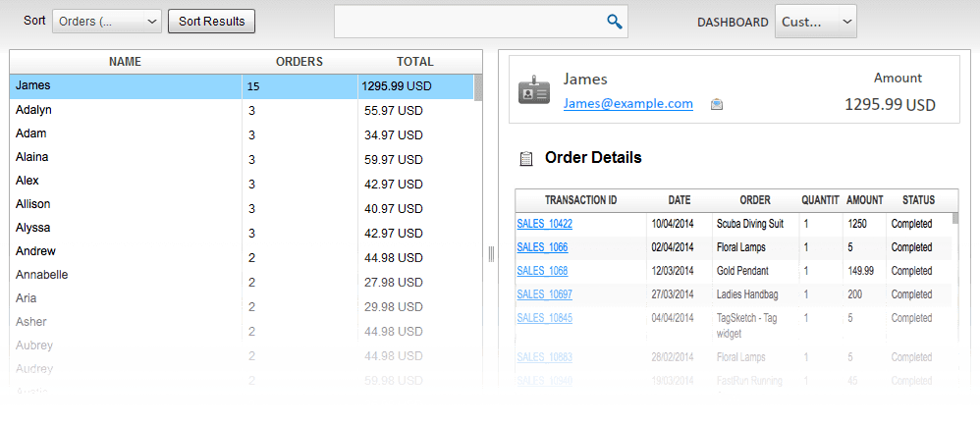Click the TRANSACTION ID column header
The height and width of the screenshot is (425, 980).
pyautogui.click(x=580, y=200)
